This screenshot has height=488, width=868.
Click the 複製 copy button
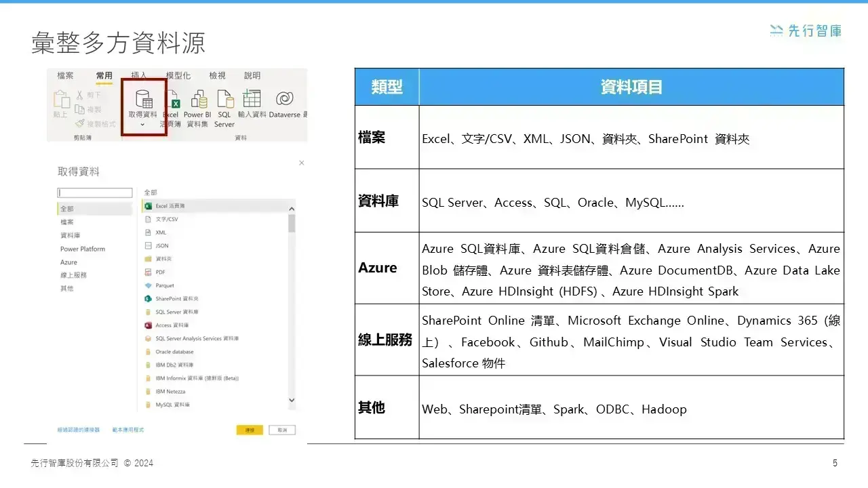pyautogui.click(x=88, y=109)
